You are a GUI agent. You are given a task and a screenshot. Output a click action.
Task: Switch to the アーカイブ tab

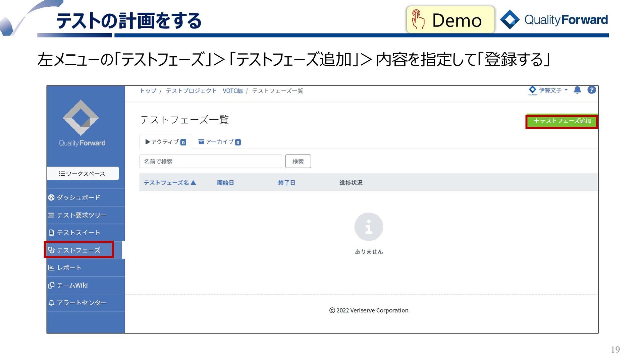(220, 142)
